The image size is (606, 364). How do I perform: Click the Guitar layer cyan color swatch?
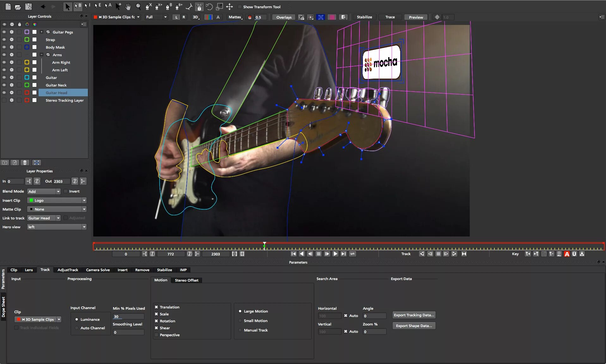coord(27,77)
